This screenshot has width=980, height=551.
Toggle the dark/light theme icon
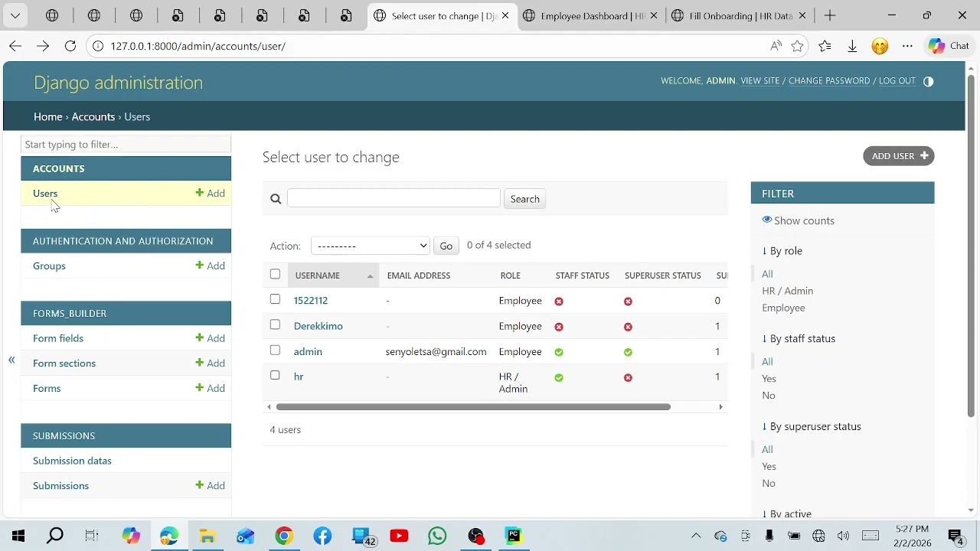929,81
